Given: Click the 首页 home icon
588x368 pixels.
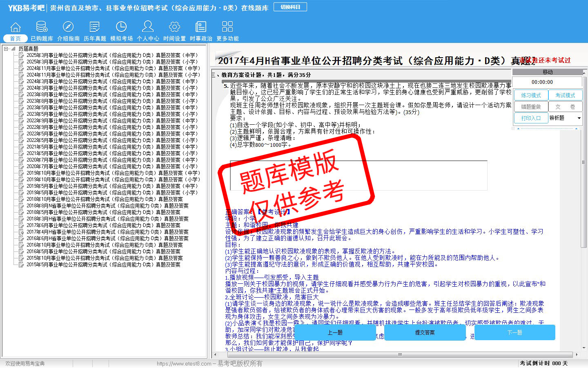Looking at the screenshot, I should (16, 27).
